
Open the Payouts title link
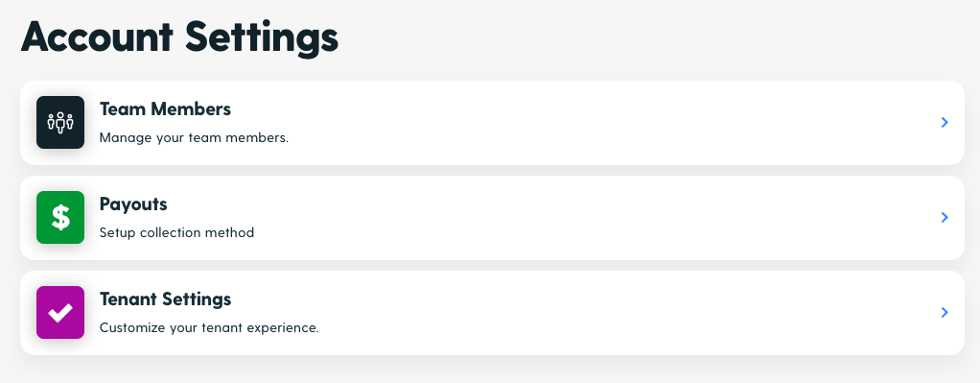[133, 204]
